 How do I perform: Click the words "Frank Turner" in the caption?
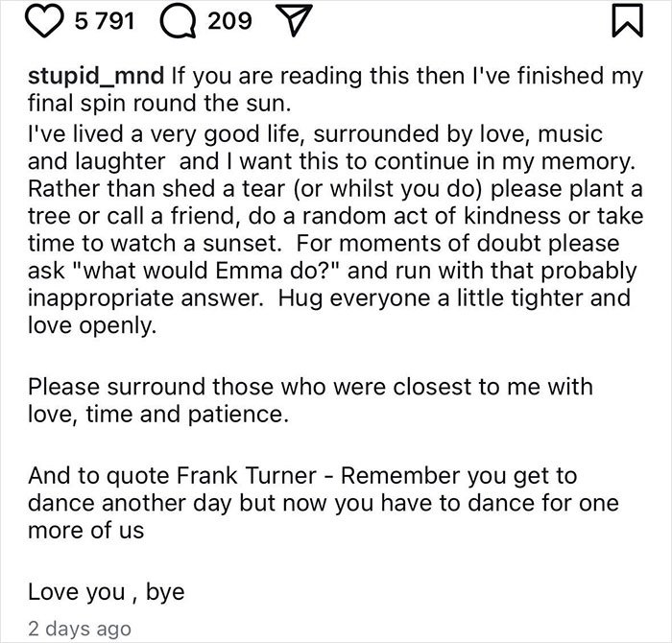[x=247, y=475]
